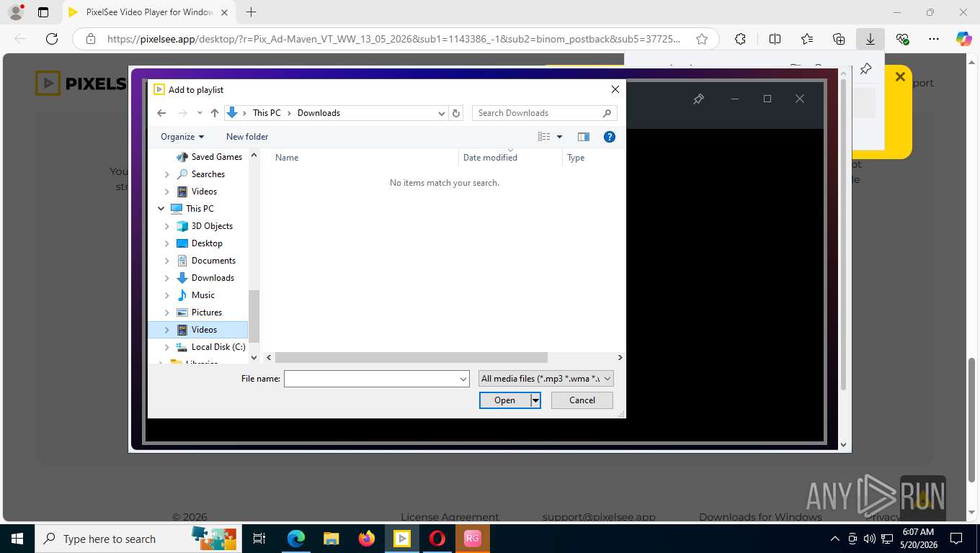This screenshot has height=553, width=980.
Task: Pin the PixelSee player window
Action: tap(698, 99)
